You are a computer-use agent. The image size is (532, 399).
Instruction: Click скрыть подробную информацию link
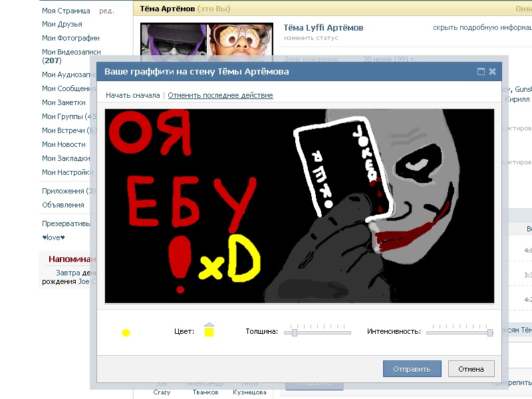[x=482, y=28]
